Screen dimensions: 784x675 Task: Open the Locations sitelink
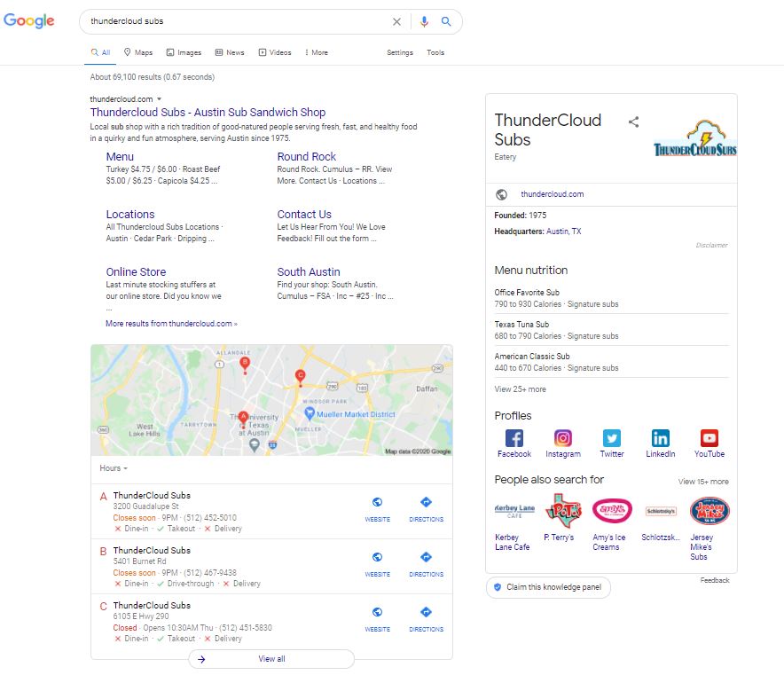pyautogui.click(x=130, y=215)
